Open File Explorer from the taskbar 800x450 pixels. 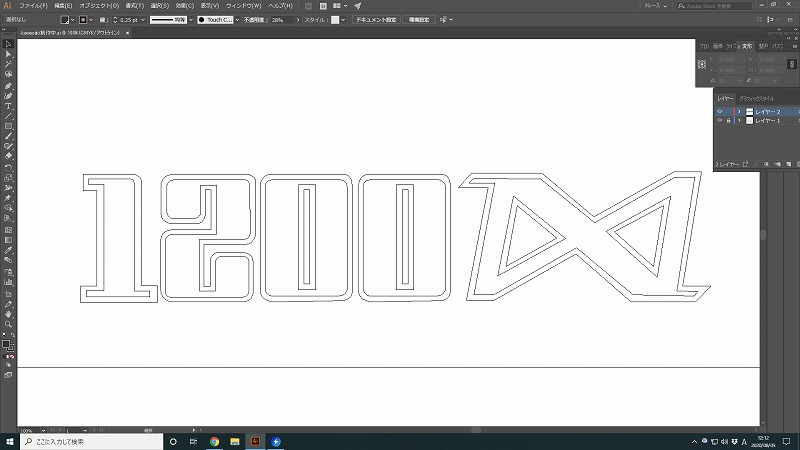pyautogui.click(x=235, y=442)
